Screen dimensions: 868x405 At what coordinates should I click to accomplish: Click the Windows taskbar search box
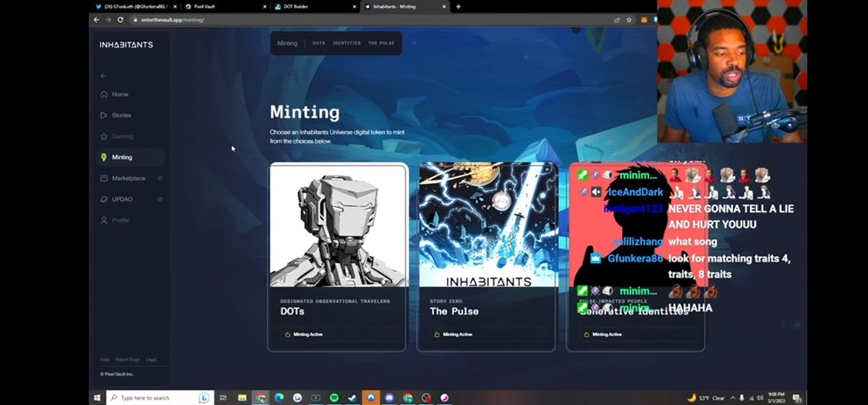coord(160,398)
